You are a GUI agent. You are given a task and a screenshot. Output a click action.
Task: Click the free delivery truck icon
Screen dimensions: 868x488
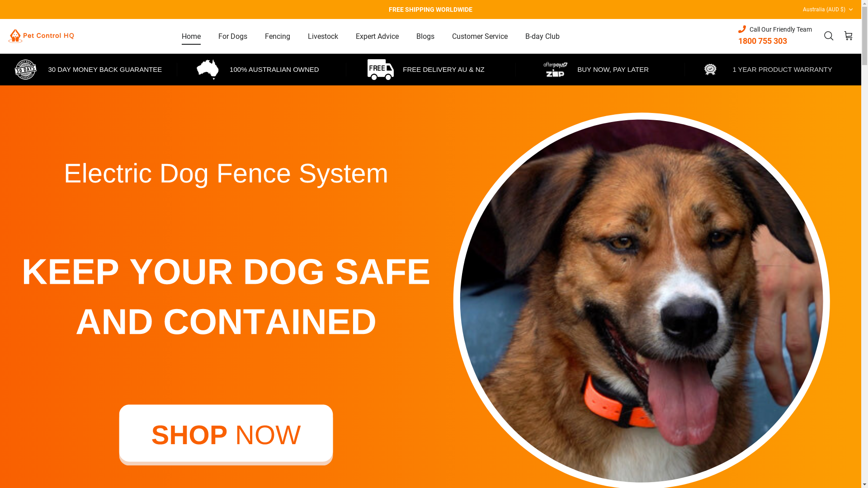click(x=380, y=70)
